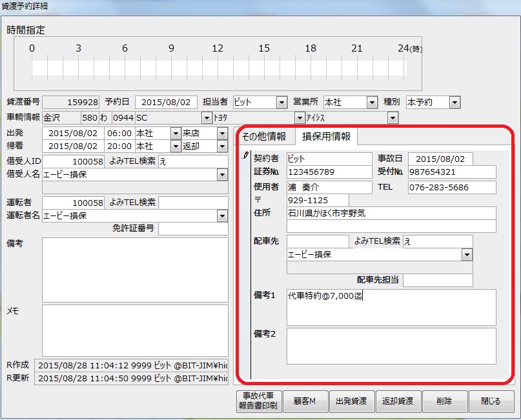The image size is (521, 420).
Task: Expand the 配車先 エービー損保 dropdown
Action: pos(467,255)
